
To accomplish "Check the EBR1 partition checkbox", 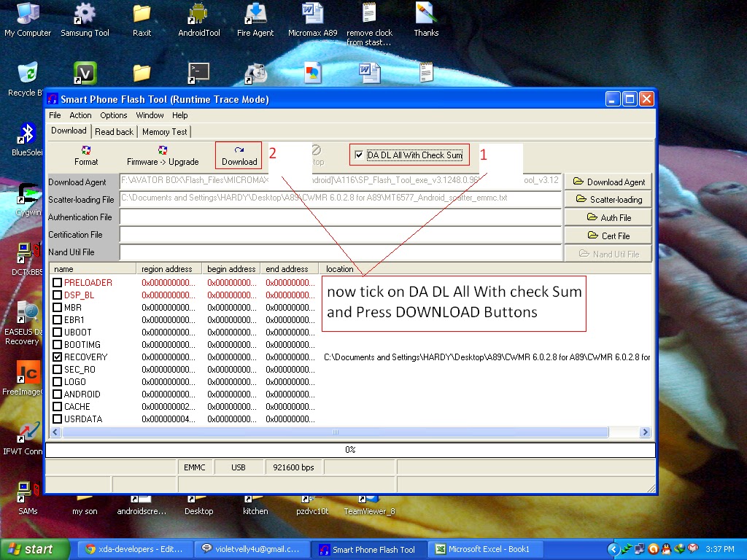I will (x=57, y=319).
